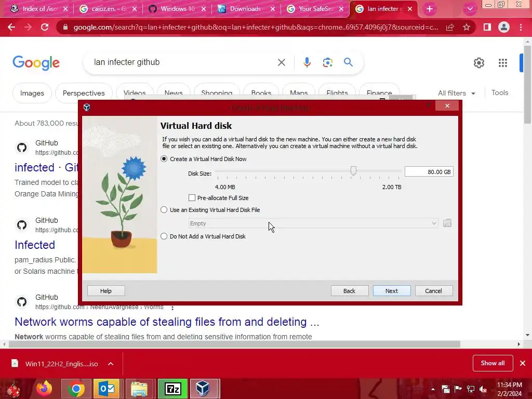Click the Google logo
The image size is (532, 399).
tap(36, 63)
